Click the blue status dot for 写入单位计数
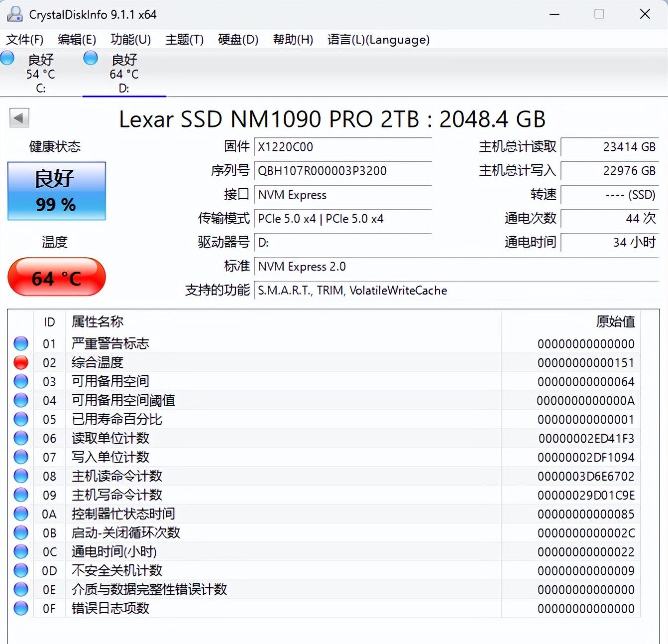This screenshot has height=644, width=668. pyautogui.click(x=21, y=457)
